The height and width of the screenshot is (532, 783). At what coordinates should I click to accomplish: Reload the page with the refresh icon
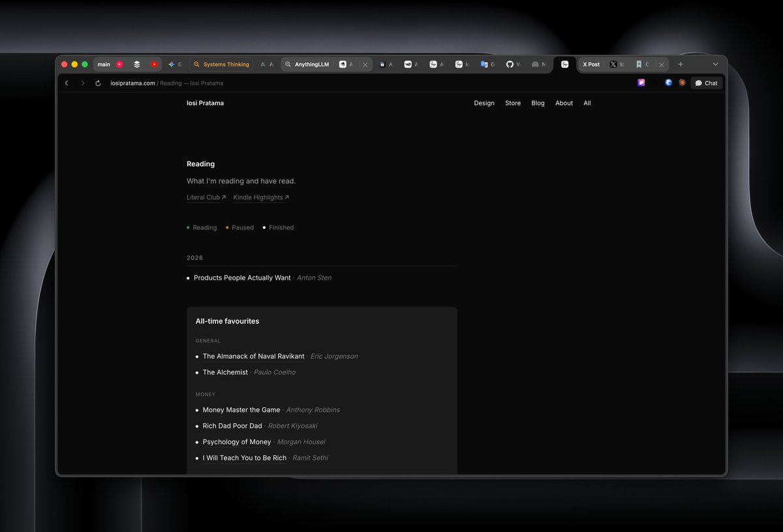pyautogui.click(x=98, y=83)
